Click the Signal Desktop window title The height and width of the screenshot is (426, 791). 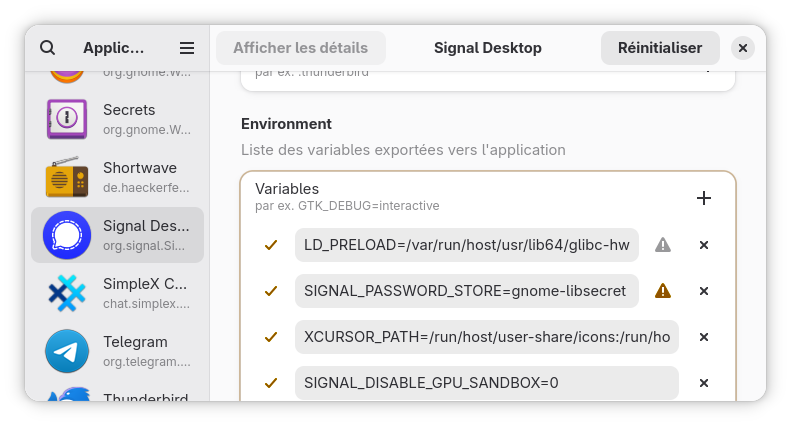(488, 48)
